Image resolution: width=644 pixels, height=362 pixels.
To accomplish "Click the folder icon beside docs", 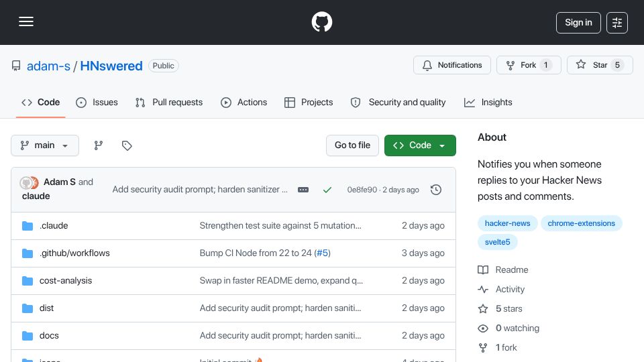I will point(28,336).
